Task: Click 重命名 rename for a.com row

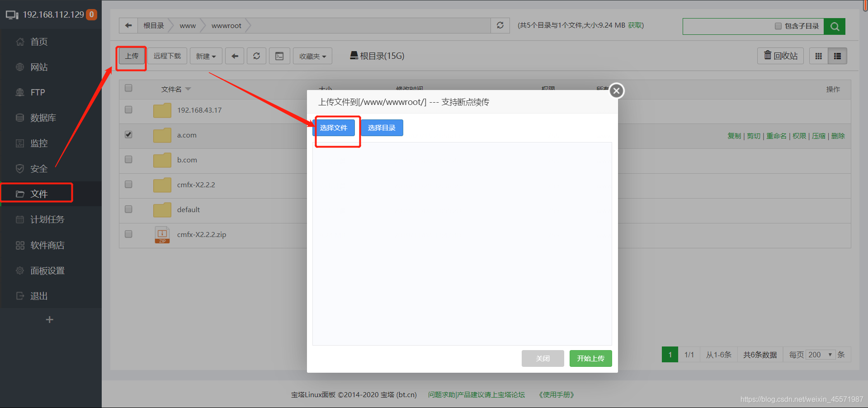Action: 776,136
